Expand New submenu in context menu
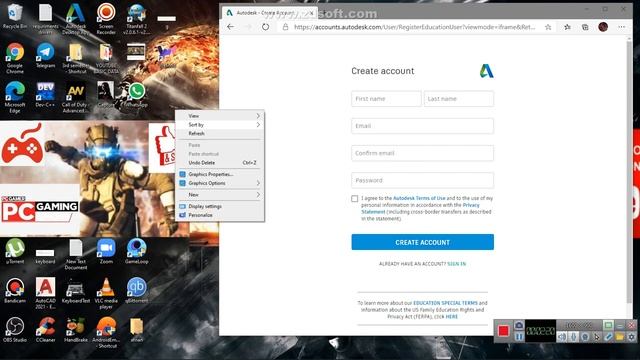640x360 pixels. tap(220, 195)
